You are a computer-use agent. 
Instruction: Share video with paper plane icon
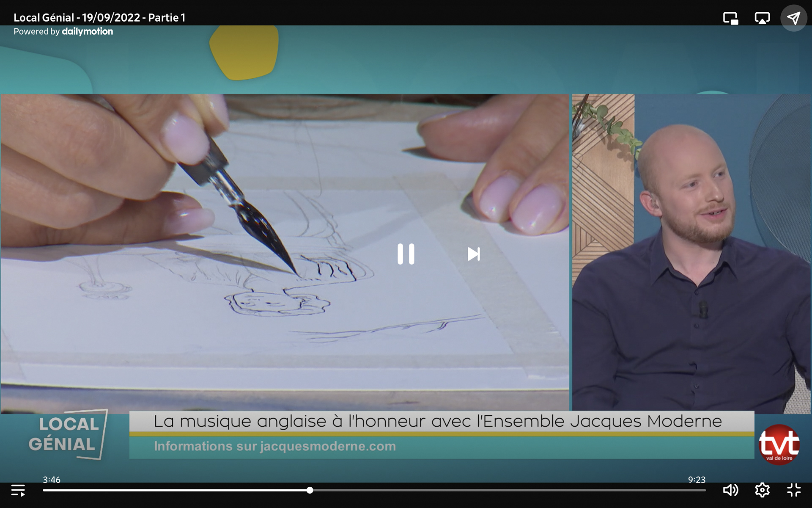[x=793, y=18]
